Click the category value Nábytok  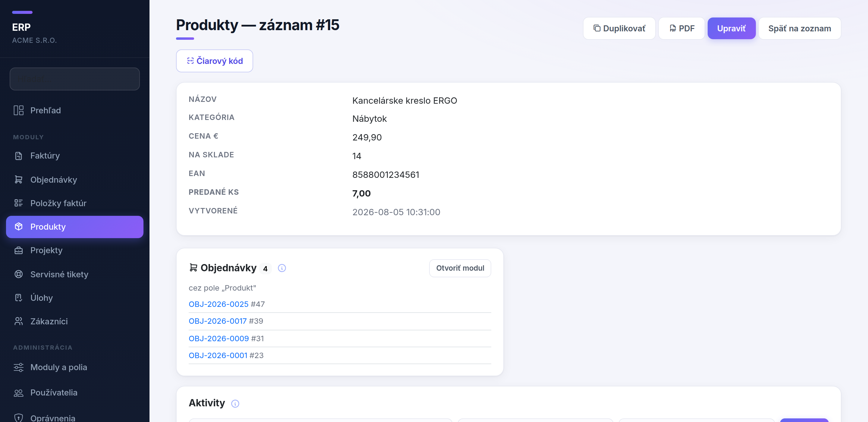pyautogui.click(x=369, y=119)
